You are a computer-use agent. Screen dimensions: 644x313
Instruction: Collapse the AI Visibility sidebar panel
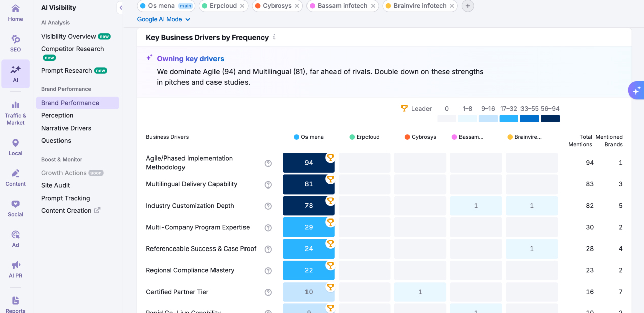[121, 8]
